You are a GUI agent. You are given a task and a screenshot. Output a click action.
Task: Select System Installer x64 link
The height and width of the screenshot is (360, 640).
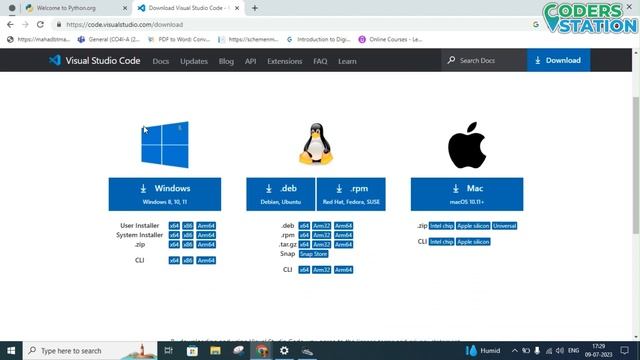click(x=174, y=235)
